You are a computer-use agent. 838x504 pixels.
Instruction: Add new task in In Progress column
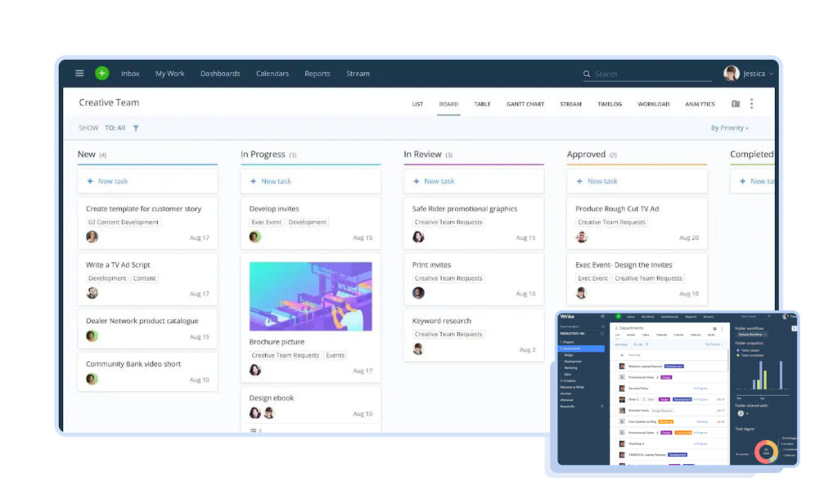coord(276,182)
